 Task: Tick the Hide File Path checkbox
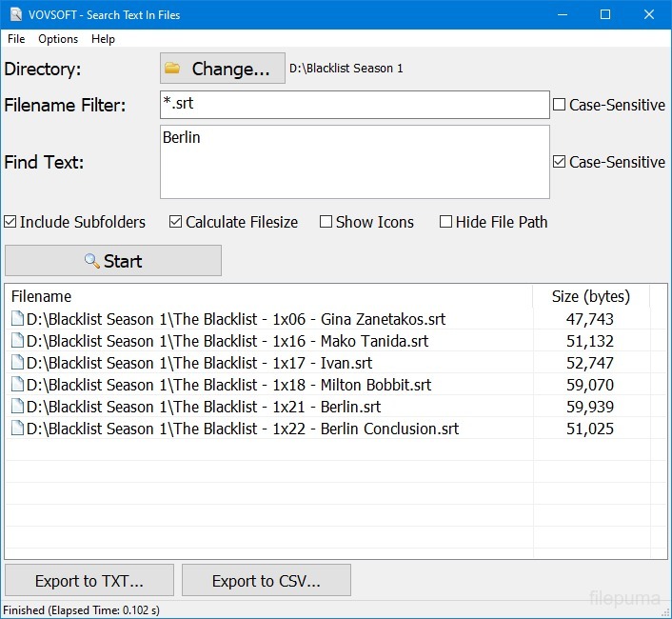[x=446, y=222]
